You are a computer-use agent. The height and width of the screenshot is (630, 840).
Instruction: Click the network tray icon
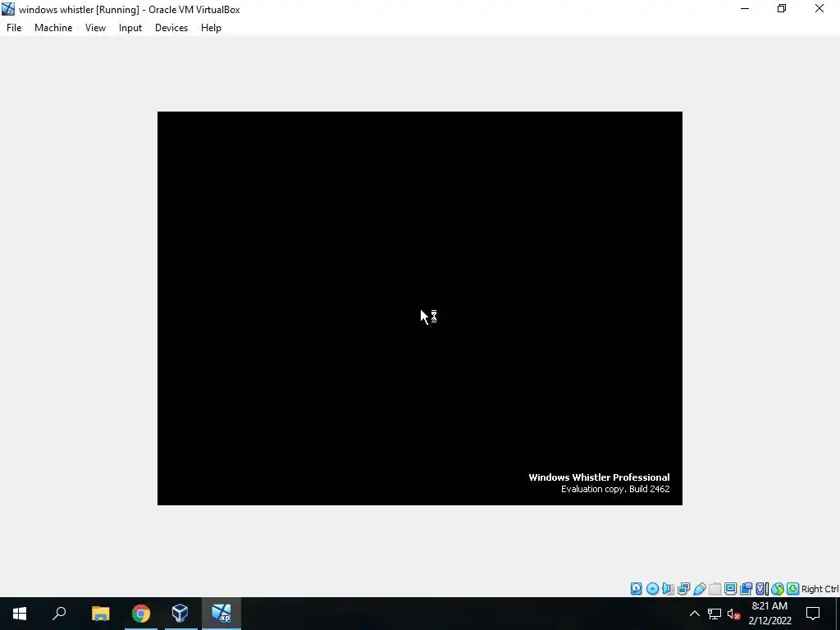point(714,614)
